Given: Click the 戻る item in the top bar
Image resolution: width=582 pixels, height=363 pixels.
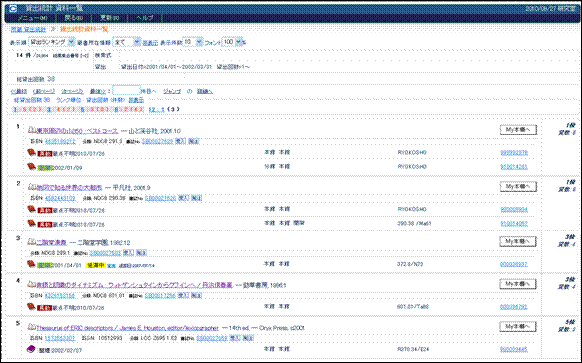Looking at the screenshot, I should pos(73,18).
